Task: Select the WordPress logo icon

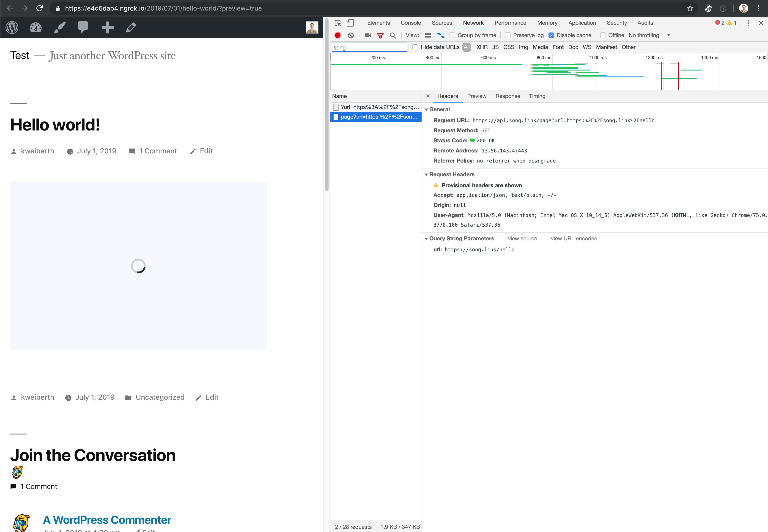Action: (12, 27)
